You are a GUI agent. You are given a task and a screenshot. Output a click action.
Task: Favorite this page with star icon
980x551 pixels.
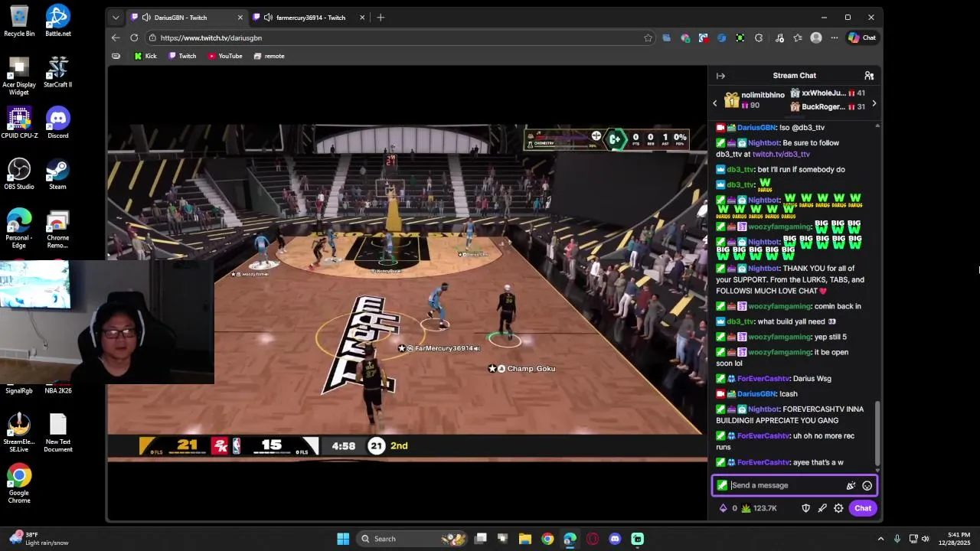point(648,37)
